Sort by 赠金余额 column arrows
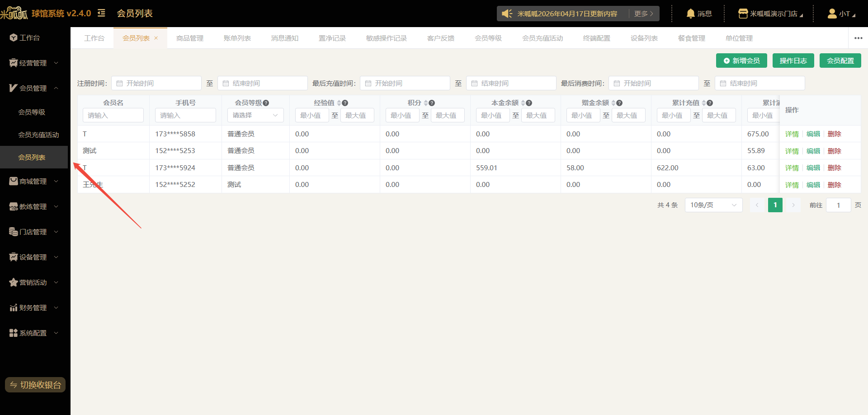Image resolution: width=868 pixels, height=415 pixels. tap(613, 103)
